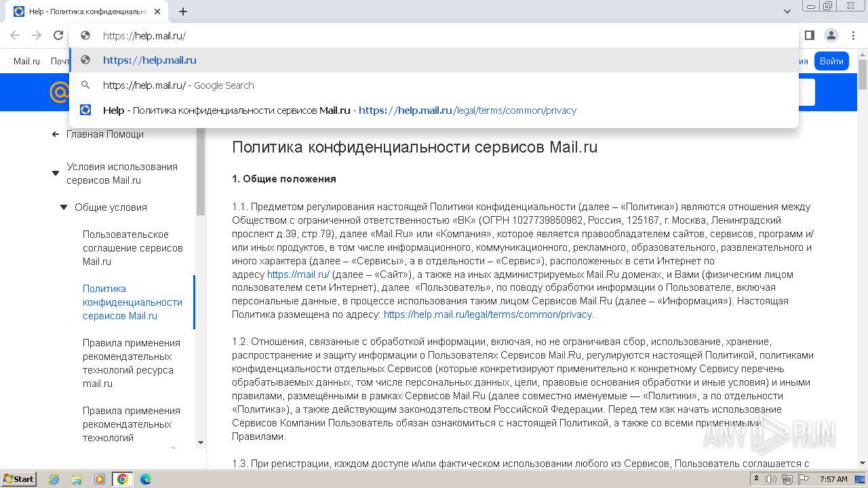Viewport: 868px width, 488px height.
Task: Open the help.mail.ru/legal/terms/common/privacy link
Action: click(488, 314)
